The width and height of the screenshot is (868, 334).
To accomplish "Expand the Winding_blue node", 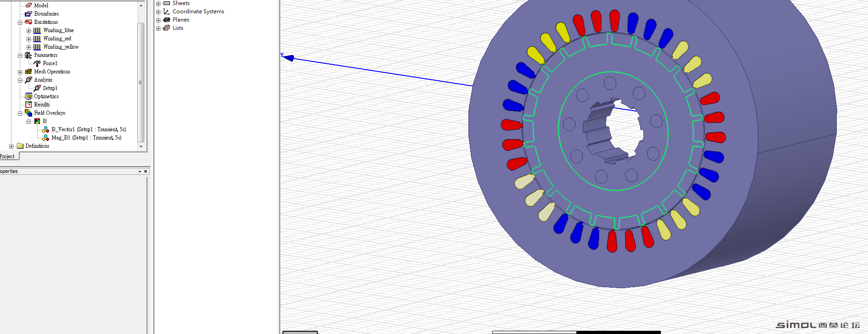I will (28, 31).
